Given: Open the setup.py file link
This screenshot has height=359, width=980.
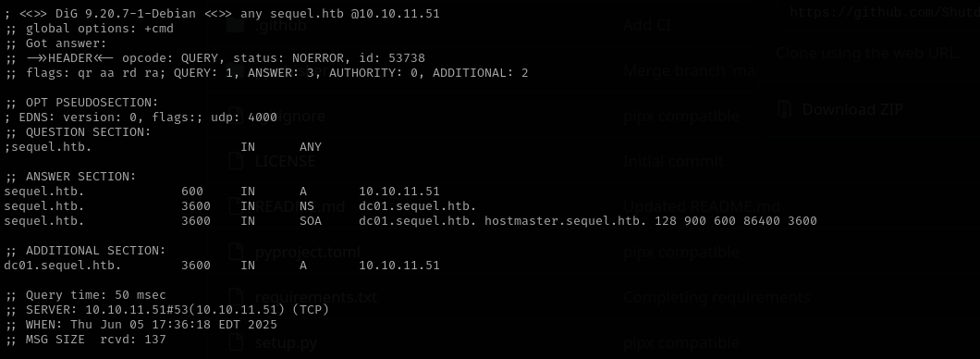Looking at the screenshot, I should point(286,342).
